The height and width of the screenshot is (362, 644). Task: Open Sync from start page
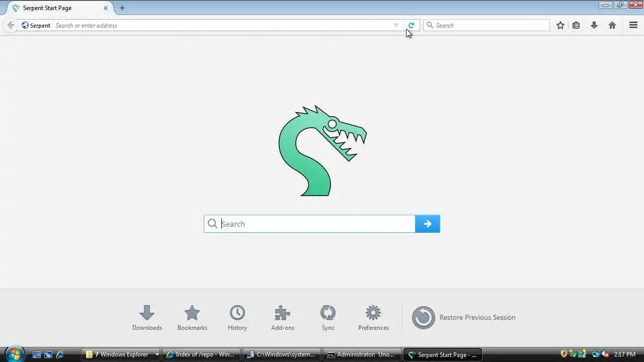[x=328, y=318]
